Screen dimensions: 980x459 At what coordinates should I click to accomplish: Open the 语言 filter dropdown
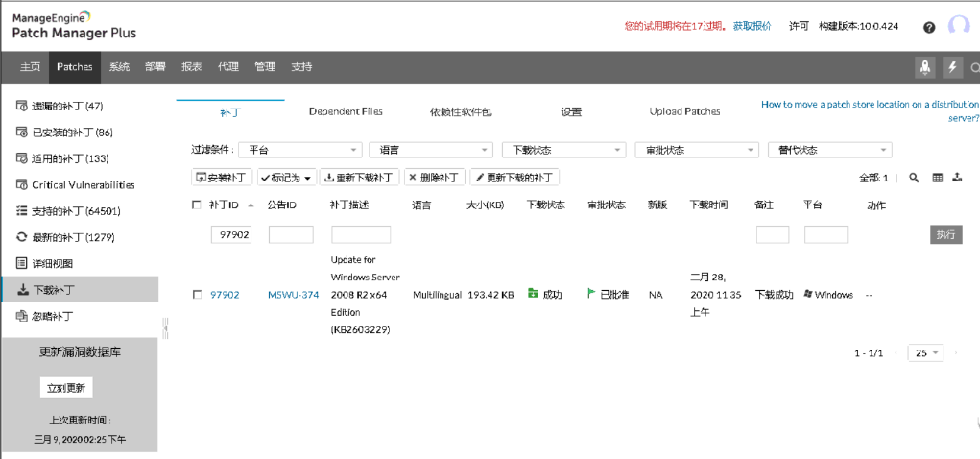click(x=431, y=150)
